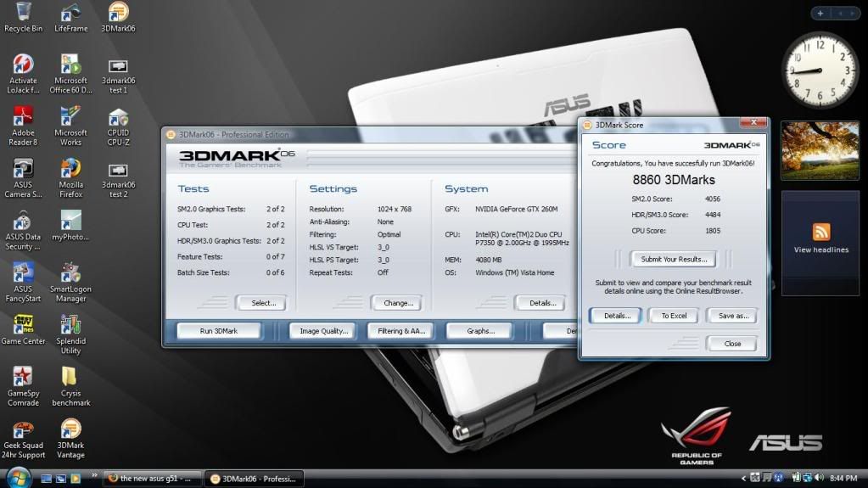Click the slideshow picture gadget
The height and width of the screenshot is (488, 868).
click(x=820, y=151)
